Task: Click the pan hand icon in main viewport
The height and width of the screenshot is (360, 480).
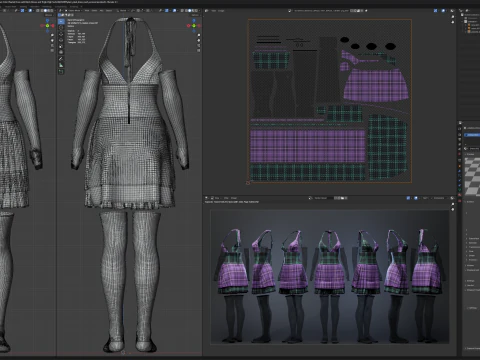Action: (x=199, y=40)
